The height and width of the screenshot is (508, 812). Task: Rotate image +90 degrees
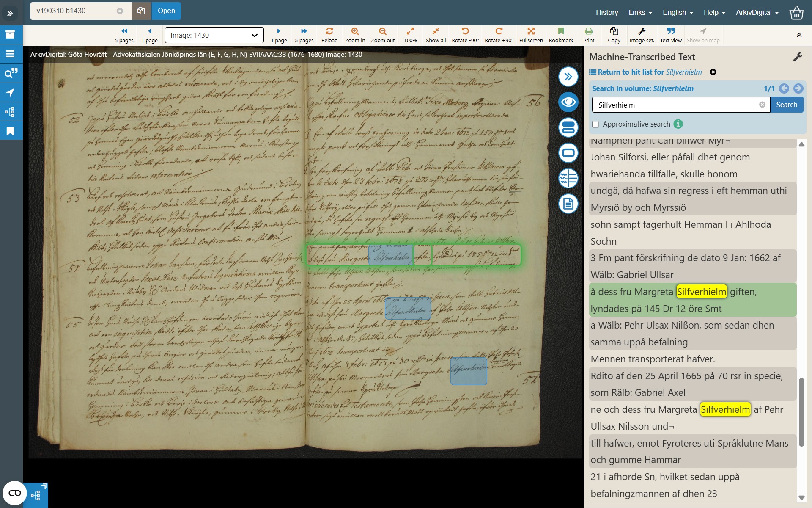pyautogui.click(x=499, y=35)
